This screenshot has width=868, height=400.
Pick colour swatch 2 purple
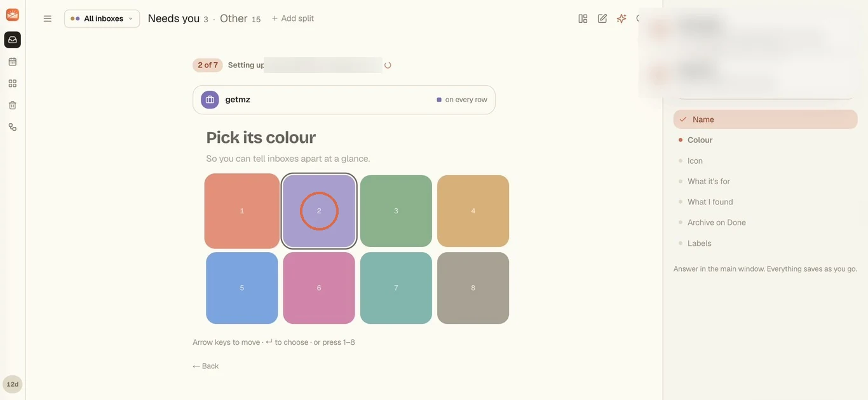(x=319, y=211)
